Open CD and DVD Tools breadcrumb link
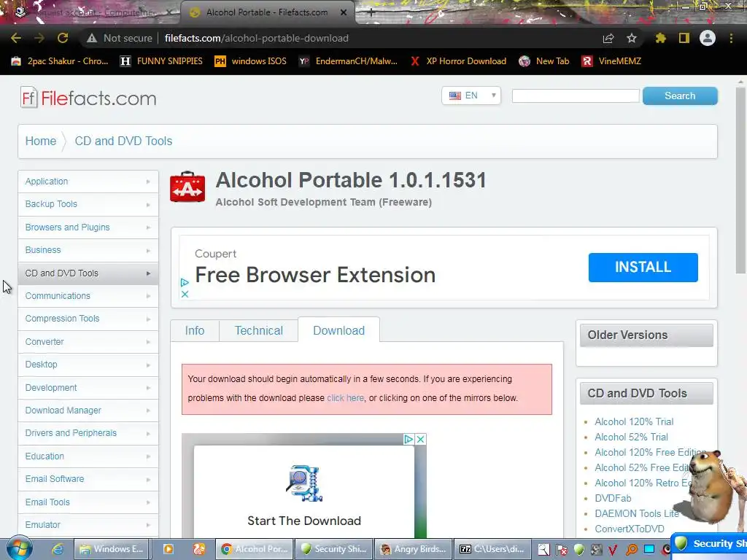Screen dimensions: 747x560 pos(123,141)
